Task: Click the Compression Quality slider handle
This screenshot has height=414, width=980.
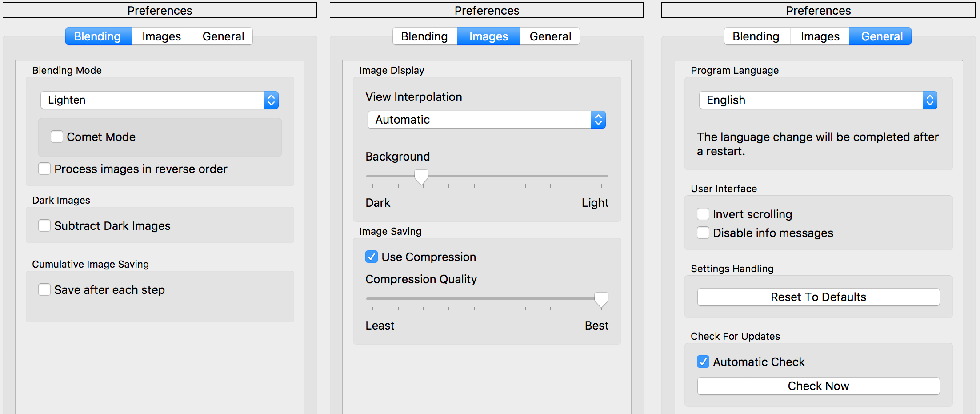Action: pos(601,299)
